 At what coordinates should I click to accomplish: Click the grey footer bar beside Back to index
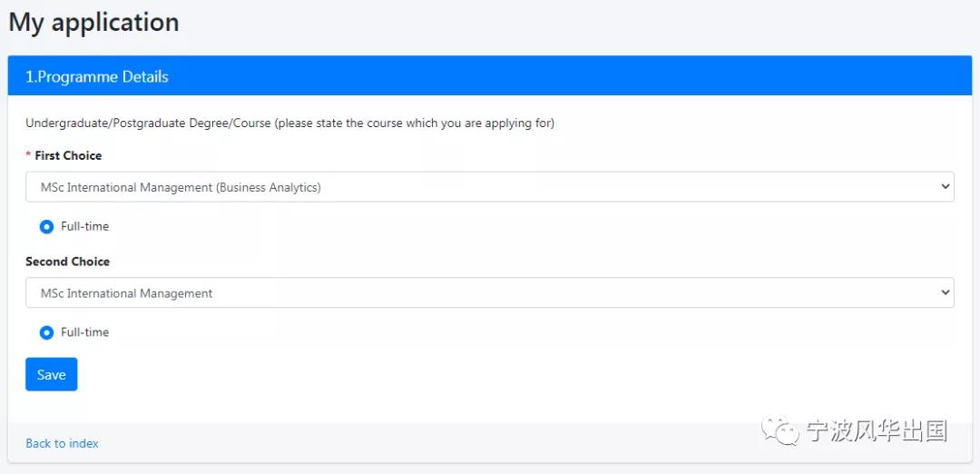[x=425, y=443]
